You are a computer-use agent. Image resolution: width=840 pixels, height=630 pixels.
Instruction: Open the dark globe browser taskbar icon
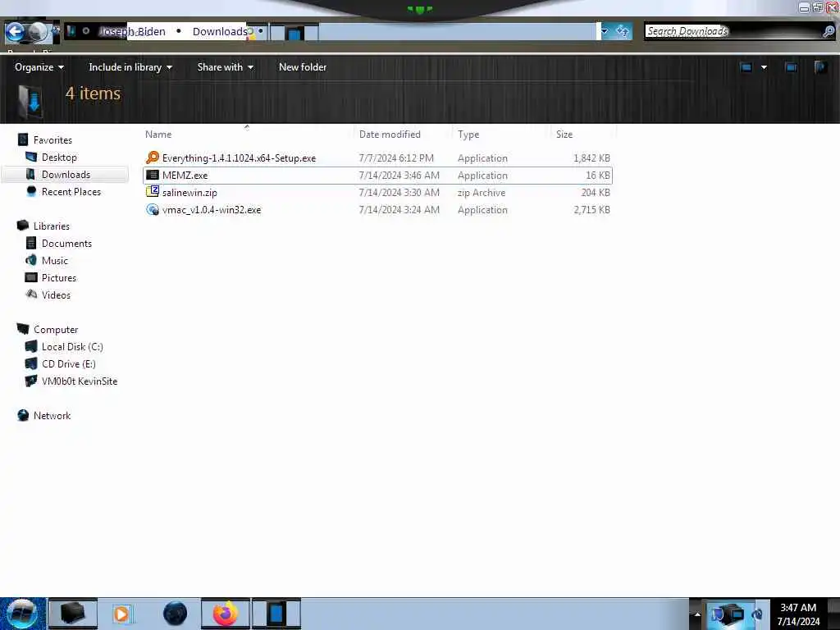tap(175, 614)
